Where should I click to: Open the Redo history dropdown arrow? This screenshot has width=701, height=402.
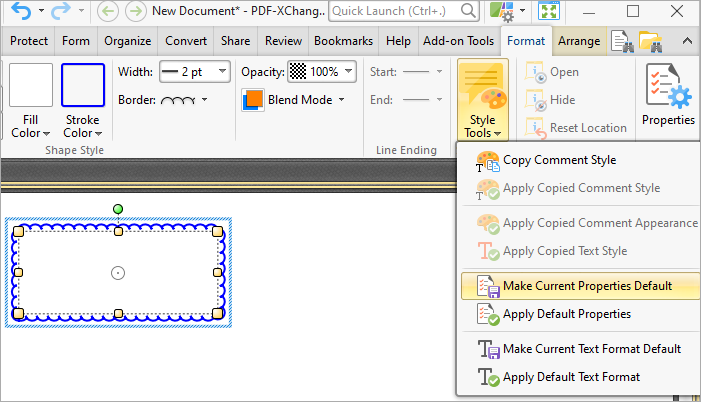click(81, 11)
